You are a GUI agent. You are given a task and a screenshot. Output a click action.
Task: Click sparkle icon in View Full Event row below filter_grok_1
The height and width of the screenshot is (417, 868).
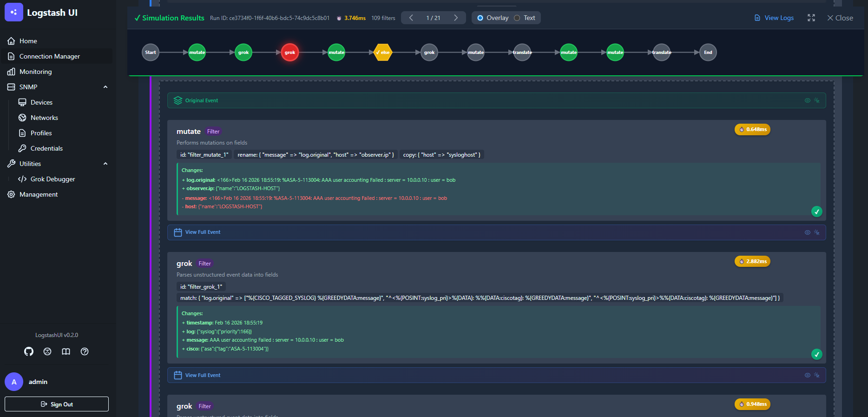[x=817, y=375]
